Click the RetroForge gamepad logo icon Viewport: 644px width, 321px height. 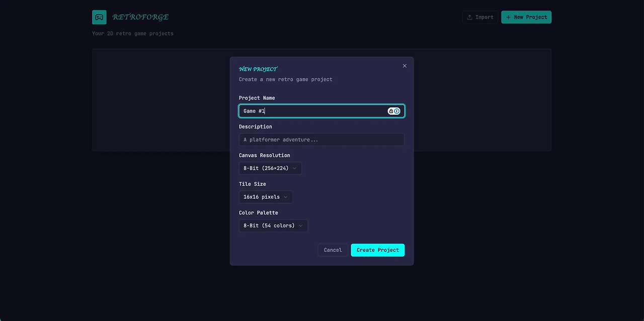click(x=99, y=17)
